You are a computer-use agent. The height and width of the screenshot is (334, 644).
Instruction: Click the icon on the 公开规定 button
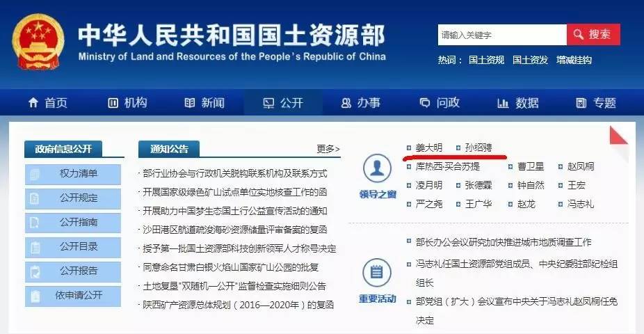pyautogui.click(x=35, y=198)
